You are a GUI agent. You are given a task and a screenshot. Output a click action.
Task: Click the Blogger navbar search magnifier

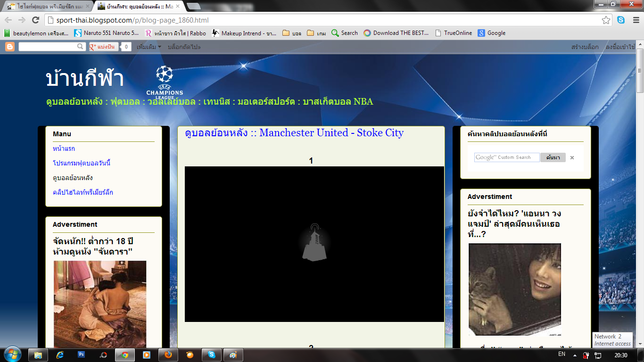[81, 47]
